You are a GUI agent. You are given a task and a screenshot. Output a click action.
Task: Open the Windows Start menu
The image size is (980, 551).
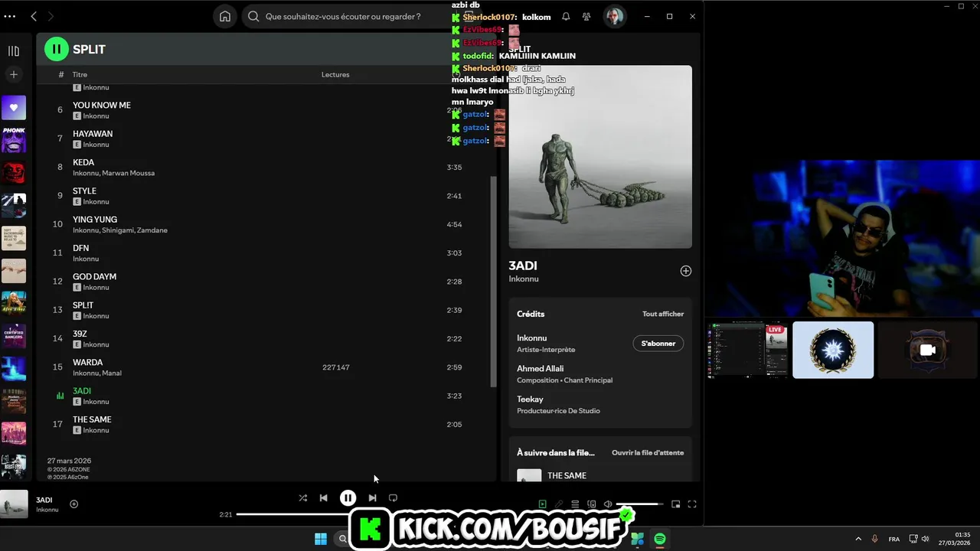coord(321,539)
